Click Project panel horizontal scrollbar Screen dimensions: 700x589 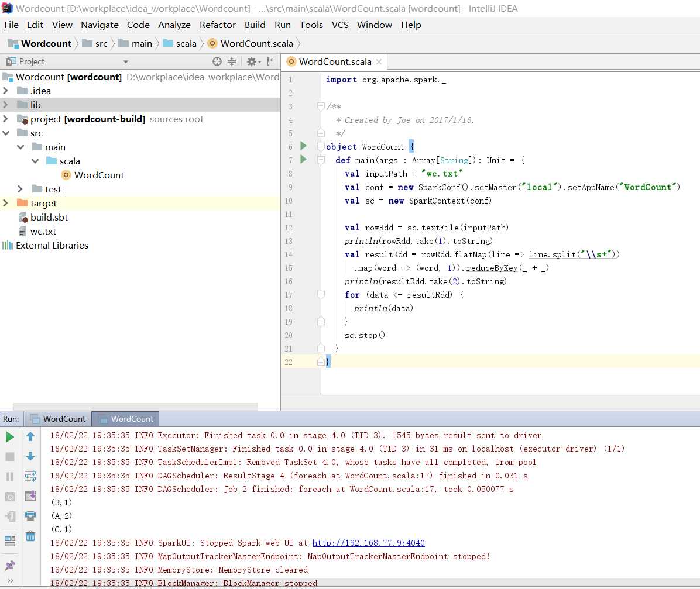[x=135, y=407]
